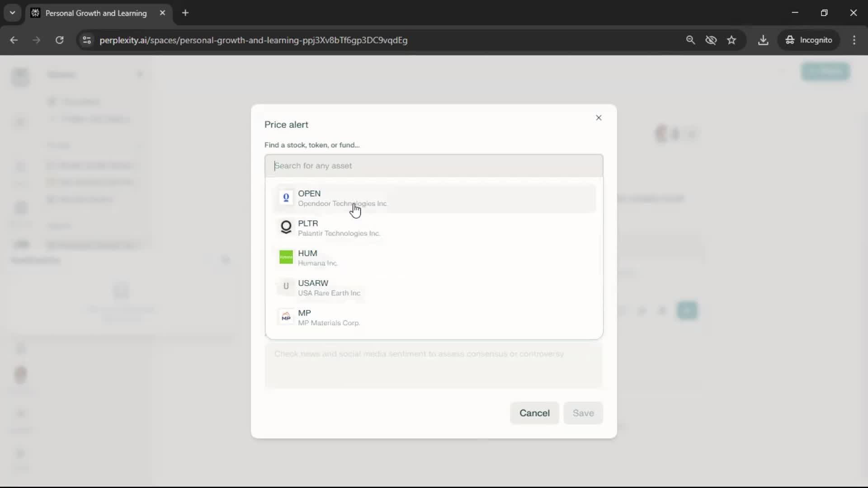The width and height of the screenshot is (868, 488).
Task: Select PLTR Palantir Technologies from list
Action: point(339,228)
